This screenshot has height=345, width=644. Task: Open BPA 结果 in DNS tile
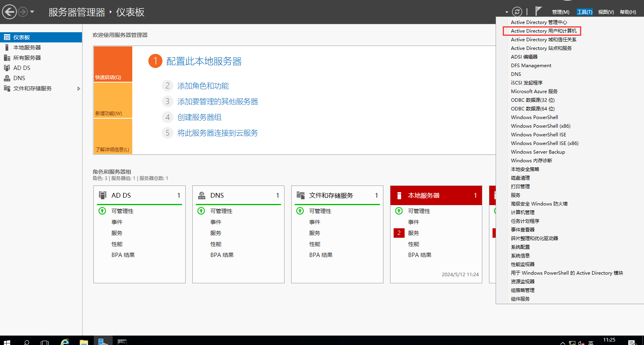[222, 255]
